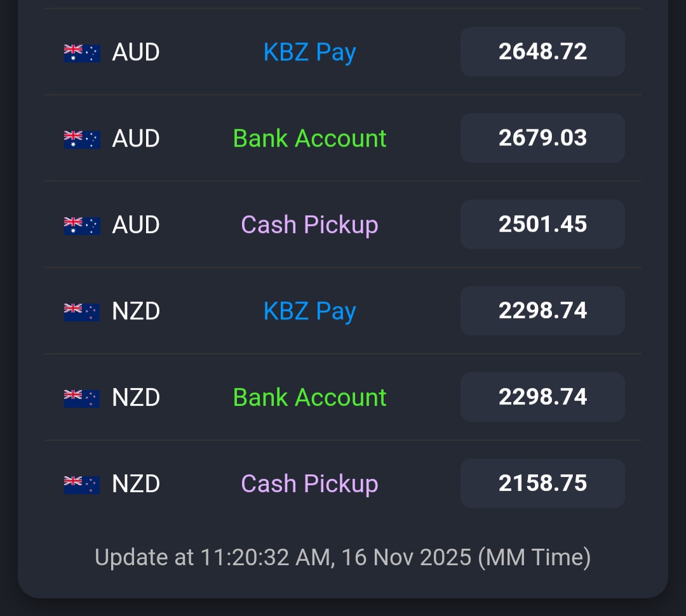Click the New Zealand flag in NZD KBZ Pay row
Viewport: 686px width, 616px height.
pyautogui.click(x=82, y=312)
